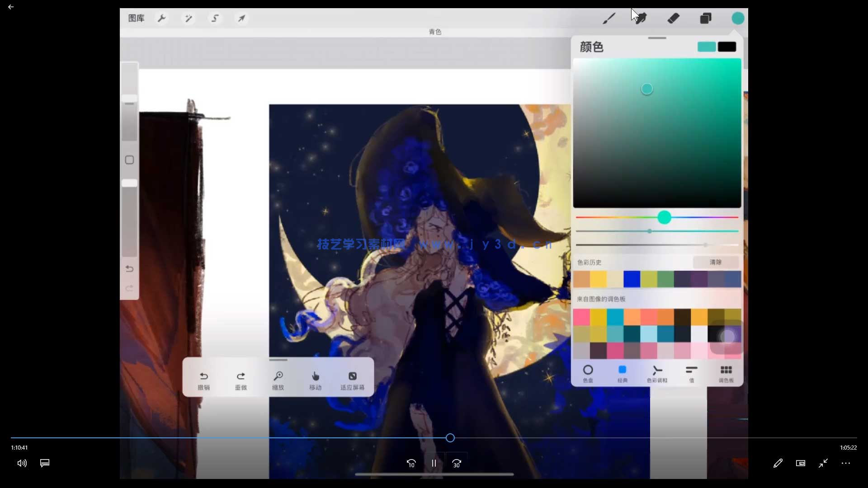The width and height of the screenshot is (868, 488).
Task: Select the Brush tool
Action: point(609,19)
